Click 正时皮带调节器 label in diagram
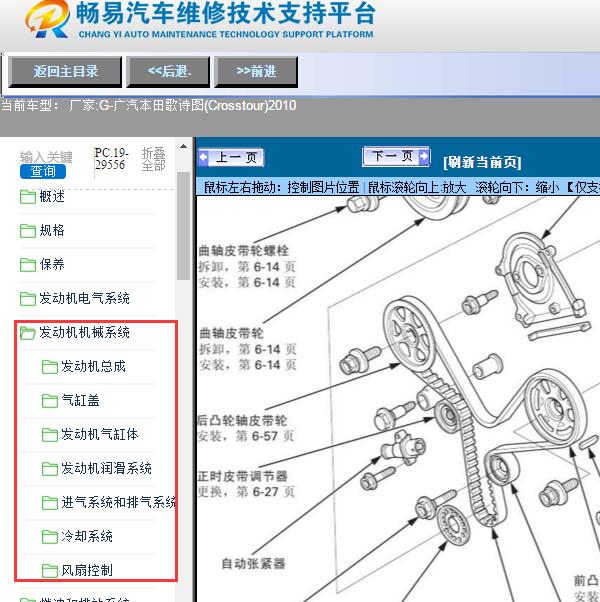The width and height of the screenshot is (600, 602). point(242,476)
